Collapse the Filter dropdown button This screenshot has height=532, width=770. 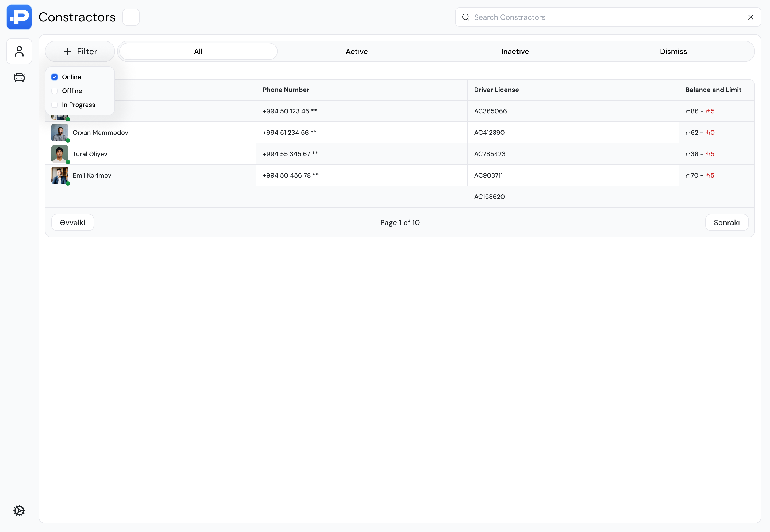pyautogui.click(x=80, y=51)
